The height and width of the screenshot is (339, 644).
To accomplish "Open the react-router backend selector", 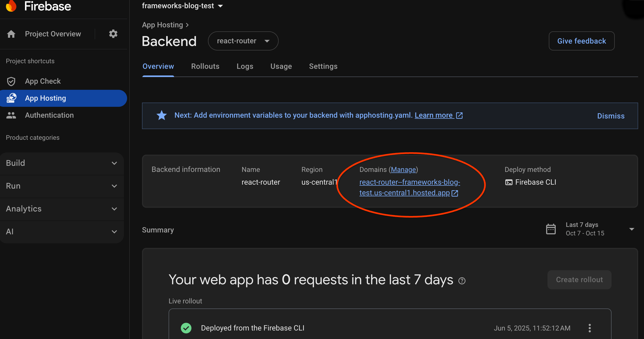I will click(x=243, y=41).
